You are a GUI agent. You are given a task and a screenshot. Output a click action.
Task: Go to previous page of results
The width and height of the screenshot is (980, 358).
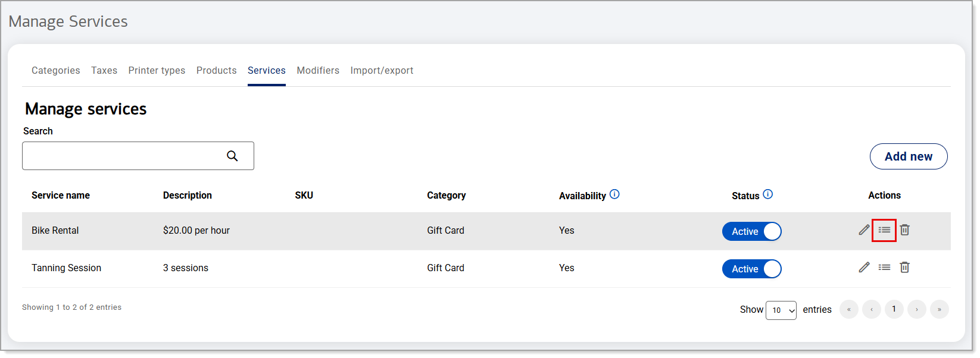click(872, 309)
